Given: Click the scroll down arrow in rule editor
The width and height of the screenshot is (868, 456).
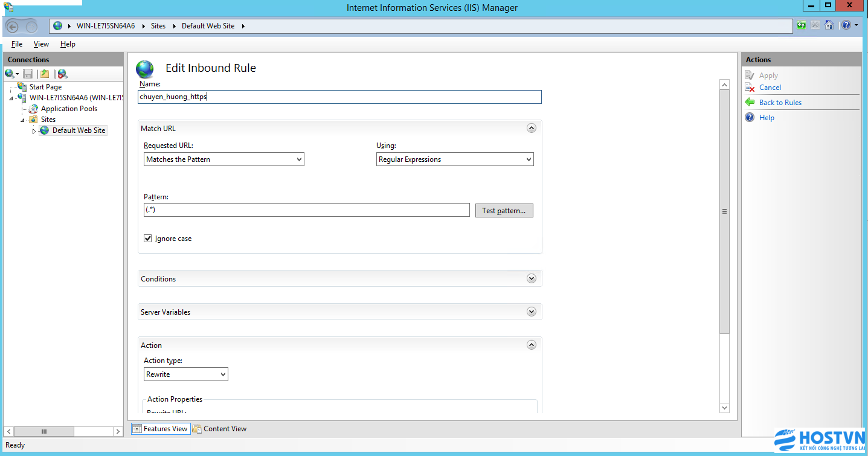Looking at the screenshot, I should (725, 408).
